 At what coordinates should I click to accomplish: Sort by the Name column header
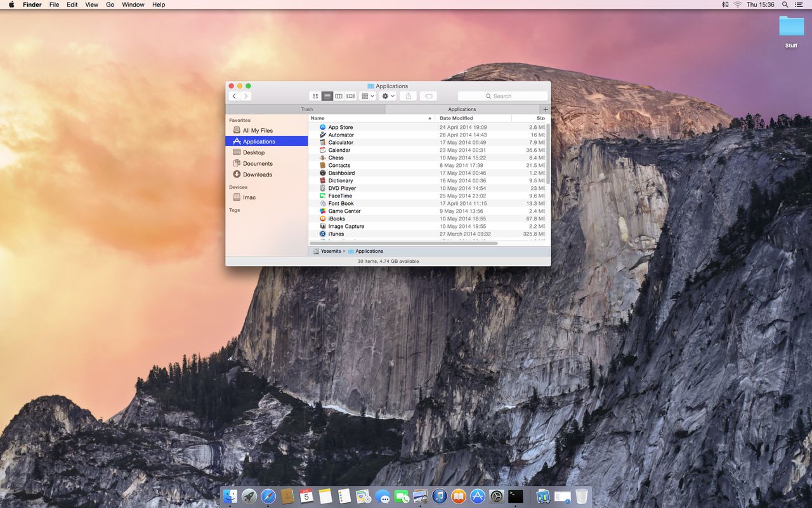tap(372, 118)
